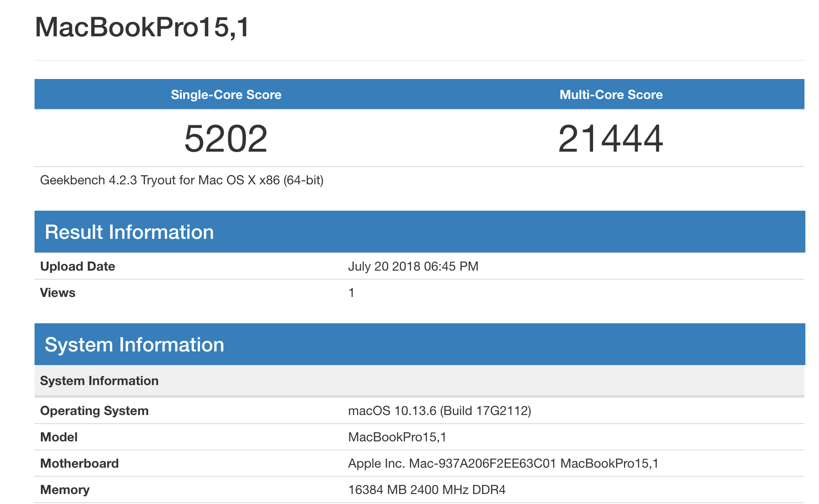The height and width of the screenshot is (504, 819).
Task: Click the single-core score value 5202
Action: (x=226, y=138)
